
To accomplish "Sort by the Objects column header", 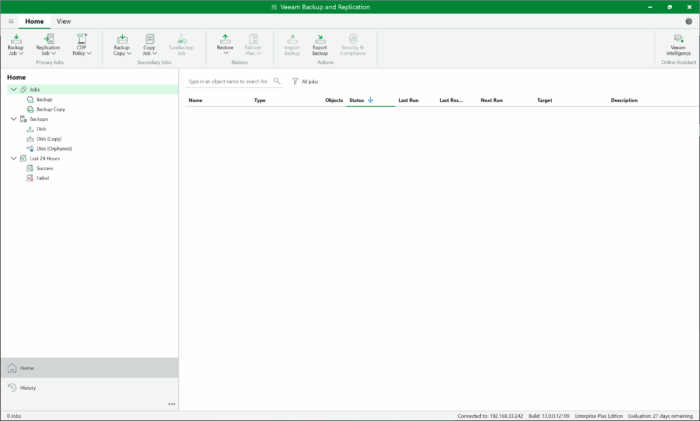I will (334, 100).
